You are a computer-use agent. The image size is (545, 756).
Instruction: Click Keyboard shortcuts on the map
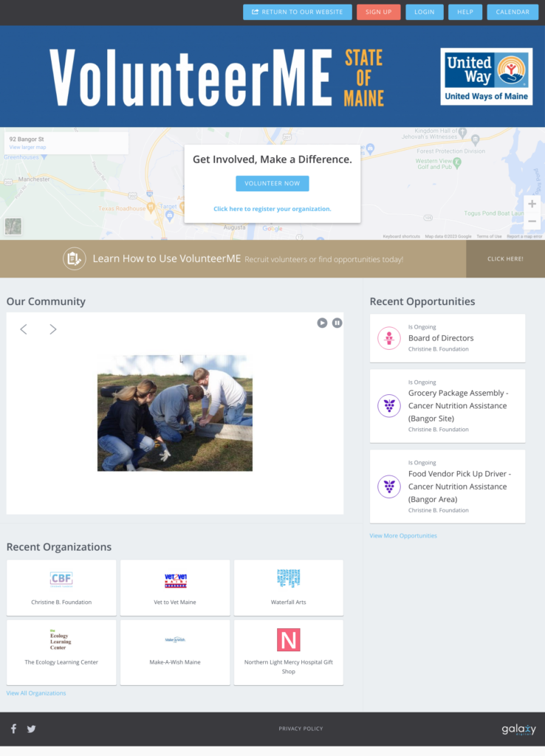coord(401,236)
